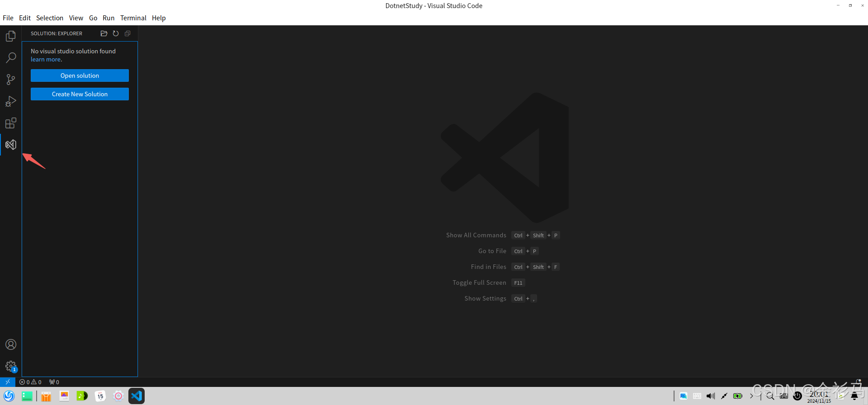Click the battery tray icon
The width and height of the screenshot is (868, 405).
tap(738, 396)
